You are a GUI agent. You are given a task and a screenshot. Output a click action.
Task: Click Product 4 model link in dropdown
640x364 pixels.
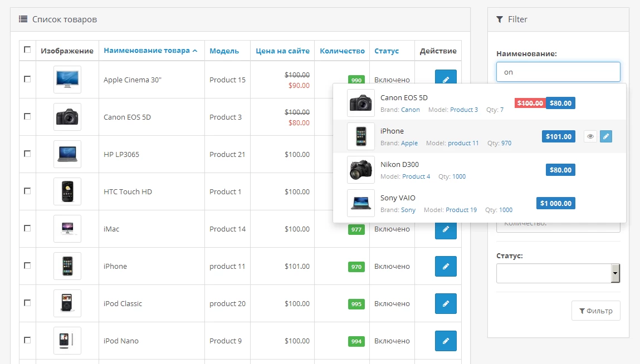[416, 176]
